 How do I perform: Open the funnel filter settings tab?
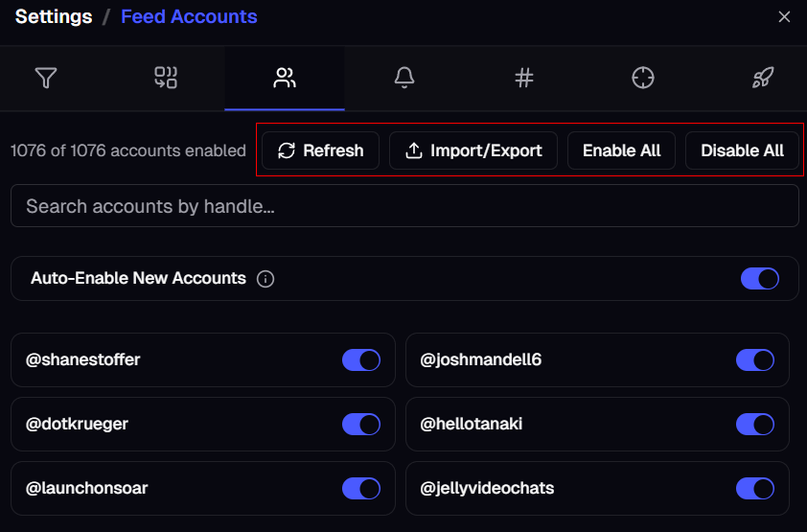pos(46,79)
